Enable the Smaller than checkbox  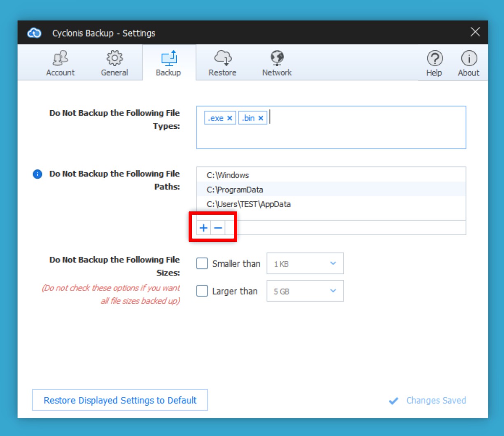(x=202, y=264)
